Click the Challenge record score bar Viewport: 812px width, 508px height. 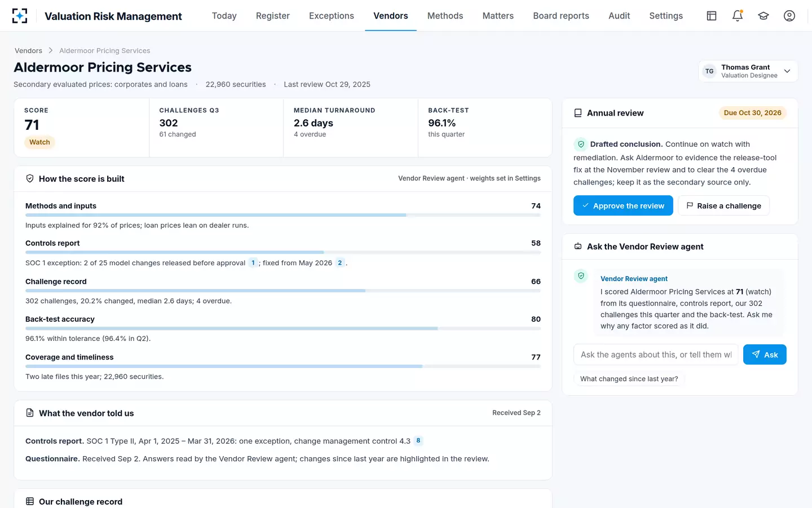[x=283, y=291]
